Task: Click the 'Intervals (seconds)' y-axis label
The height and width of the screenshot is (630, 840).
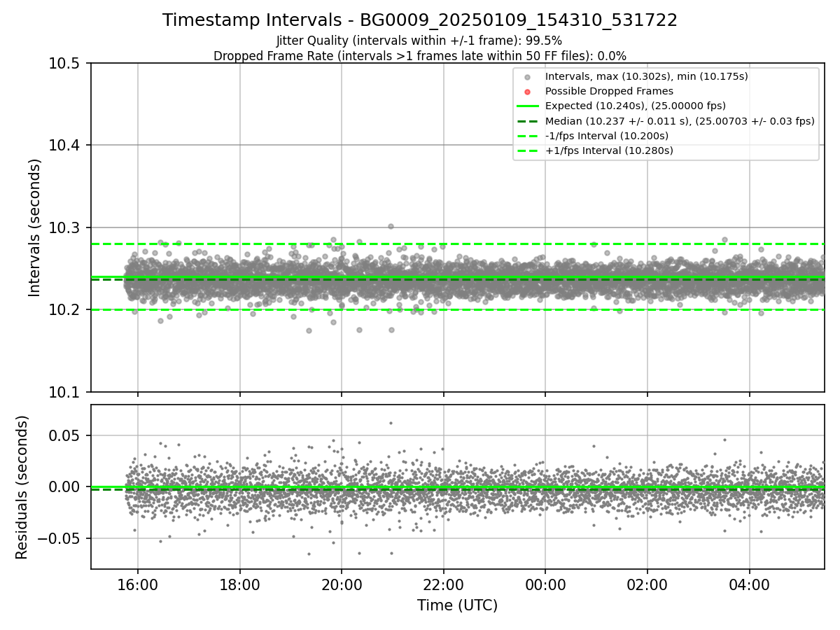Action: (35, 227)
